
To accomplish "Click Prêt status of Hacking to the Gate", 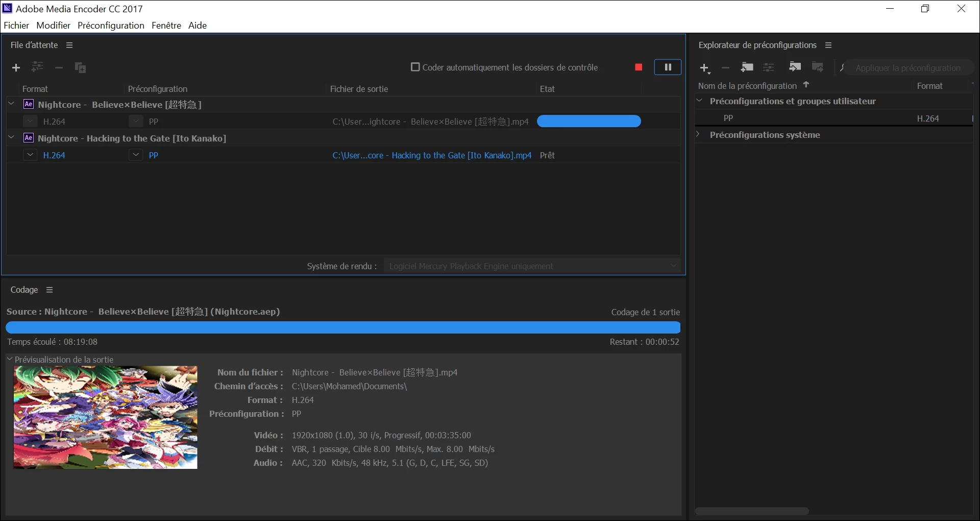I will tap(547, 155).
